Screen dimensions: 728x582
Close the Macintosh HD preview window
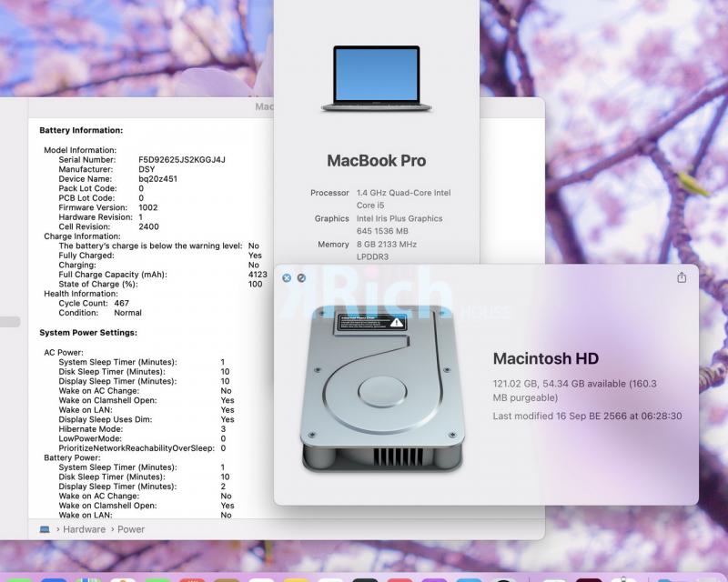(287, 277)
